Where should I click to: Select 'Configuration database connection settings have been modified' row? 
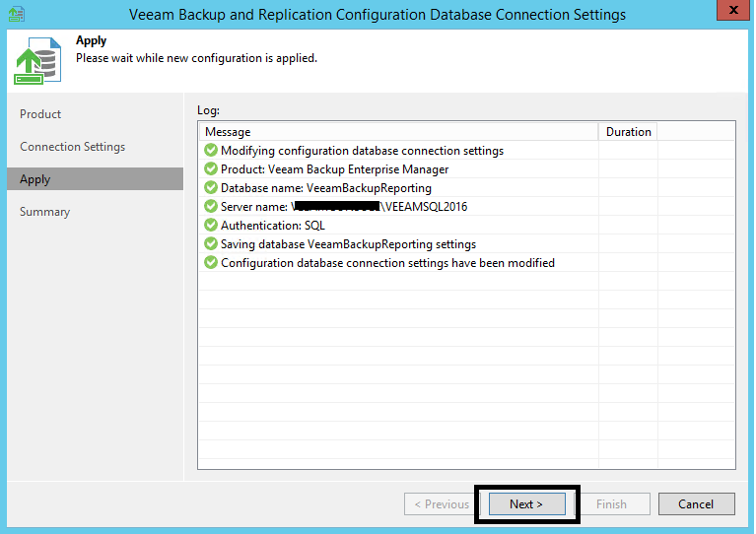[x=466, y=263]
